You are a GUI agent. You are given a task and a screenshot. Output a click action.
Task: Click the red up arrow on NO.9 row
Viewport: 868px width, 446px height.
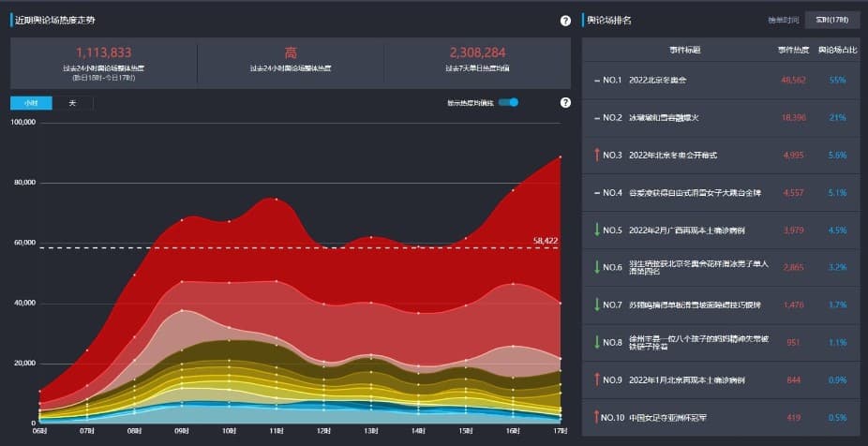point(597,379)
